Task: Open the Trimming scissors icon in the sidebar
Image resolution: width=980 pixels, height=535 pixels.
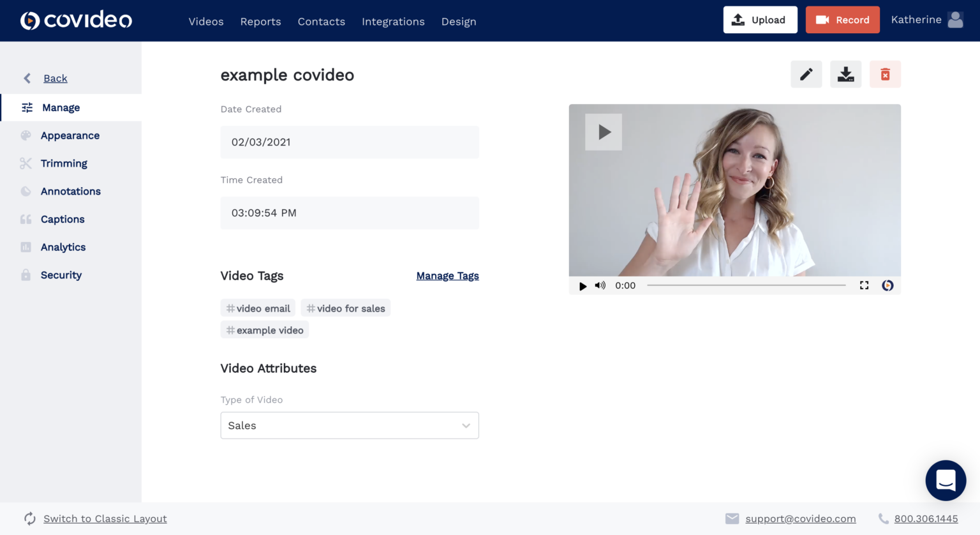Action: [x=26, y=163]
